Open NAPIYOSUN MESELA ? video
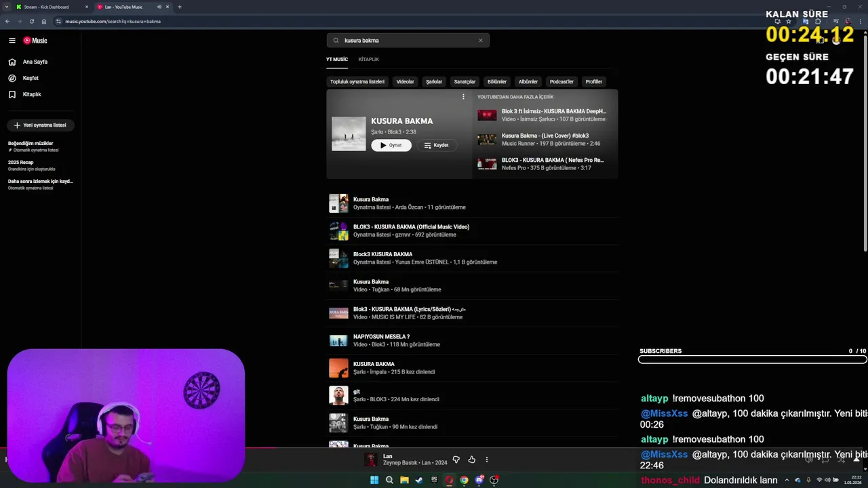The image size is (868, 488). [472, 340]
